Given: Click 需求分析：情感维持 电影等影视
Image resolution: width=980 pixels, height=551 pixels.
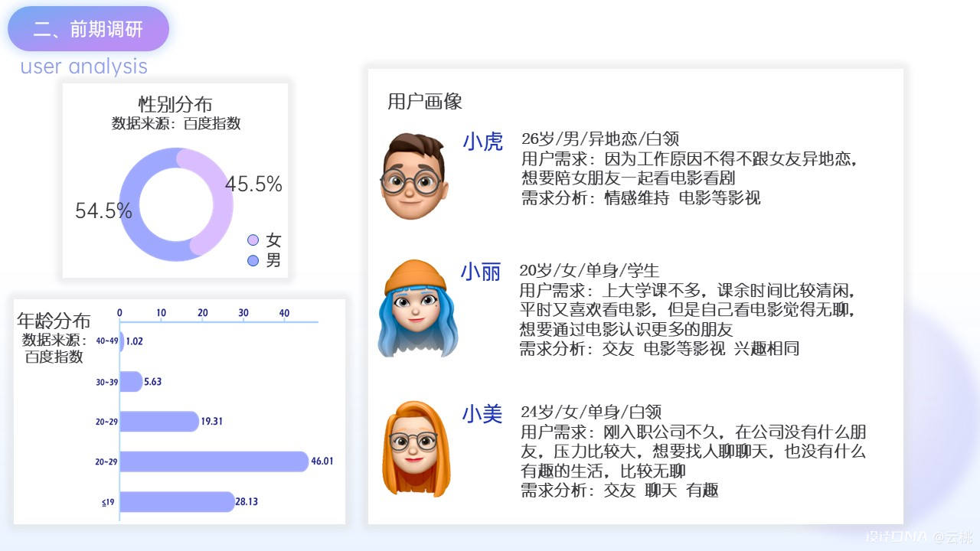Looking at the screenshot, I should click(x=641, y=198).
